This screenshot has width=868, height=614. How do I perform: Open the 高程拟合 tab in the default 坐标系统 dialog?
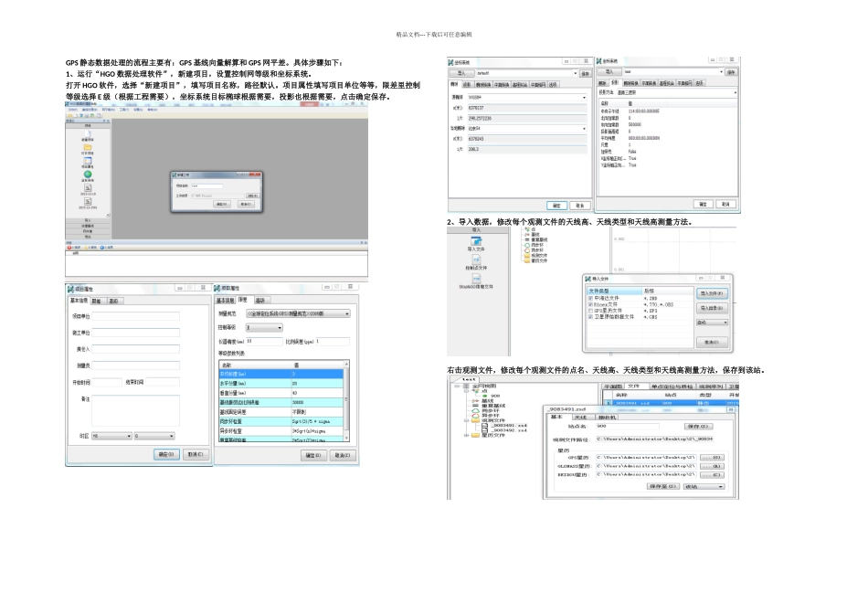point(520,85)
